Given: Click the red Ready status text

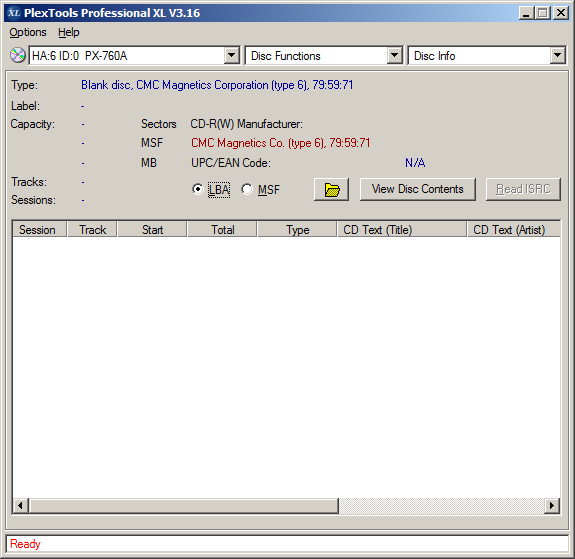Looking at the screenshot, I should point(25,544).
